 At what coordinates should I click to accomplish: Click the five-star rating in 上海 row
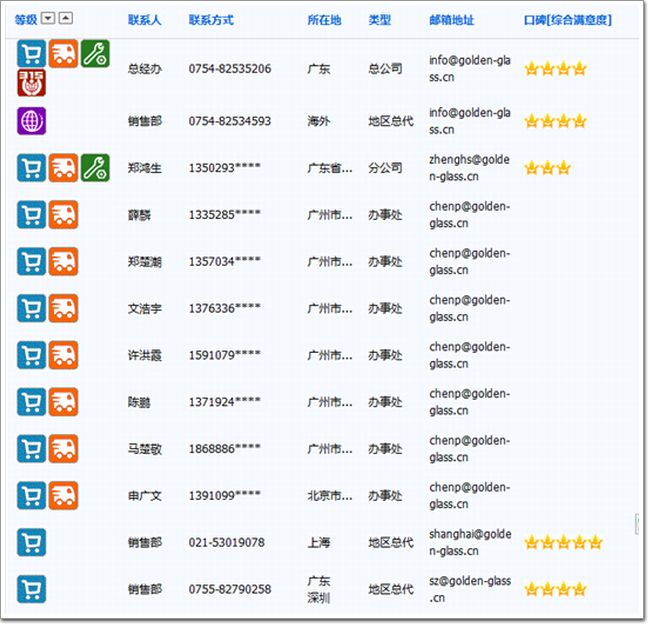tap(563, 542)
